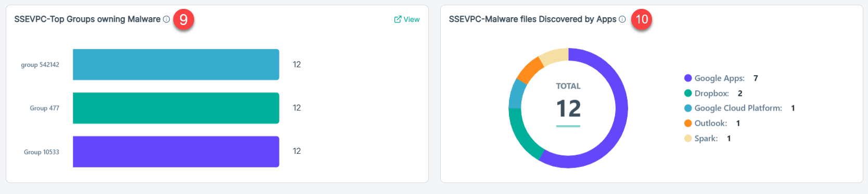Select the group 542142 blue bar
The height and width of the screenshot is (194, 868).
click(x=176, y=65)
